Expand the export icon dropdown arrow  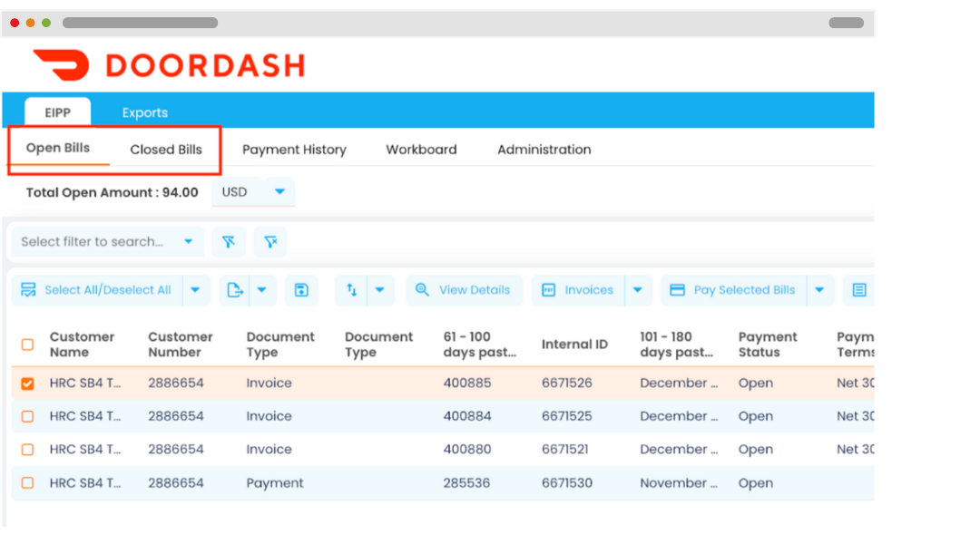point(262,290)
